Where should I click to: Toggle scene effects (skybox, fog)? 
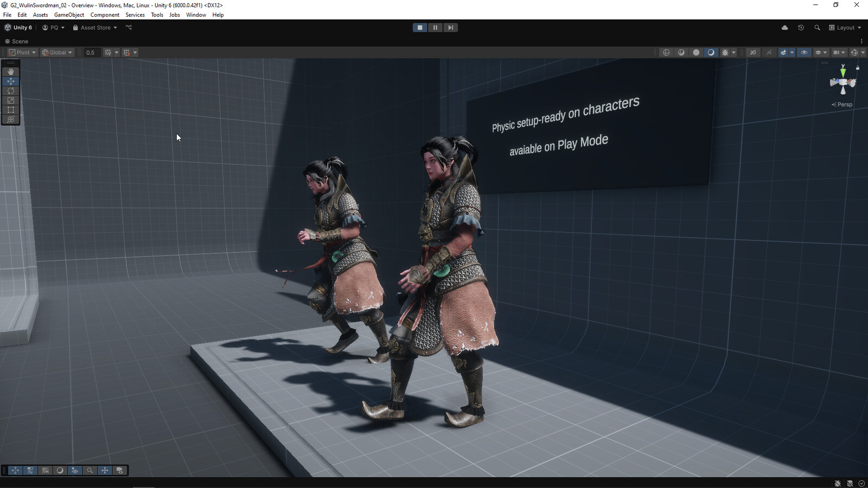pos(783,53)
